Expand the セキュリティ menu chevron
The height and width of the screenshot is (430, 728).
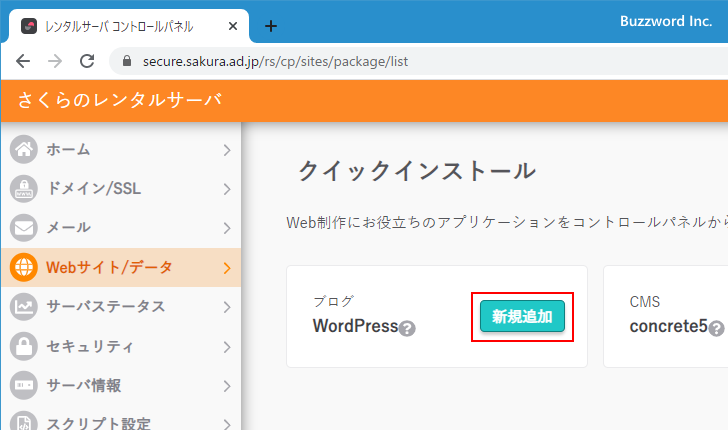227,346
